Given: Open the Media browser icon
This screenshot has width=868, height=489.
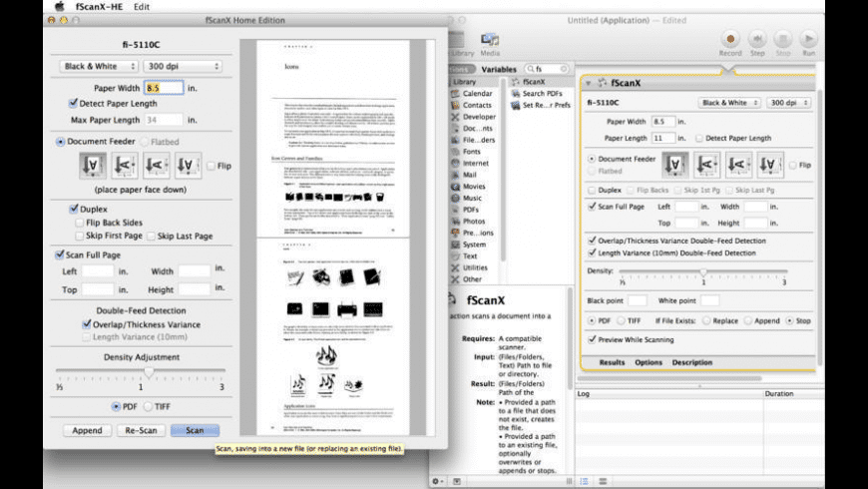Looking at the screenshot, I should click(490, 41).
